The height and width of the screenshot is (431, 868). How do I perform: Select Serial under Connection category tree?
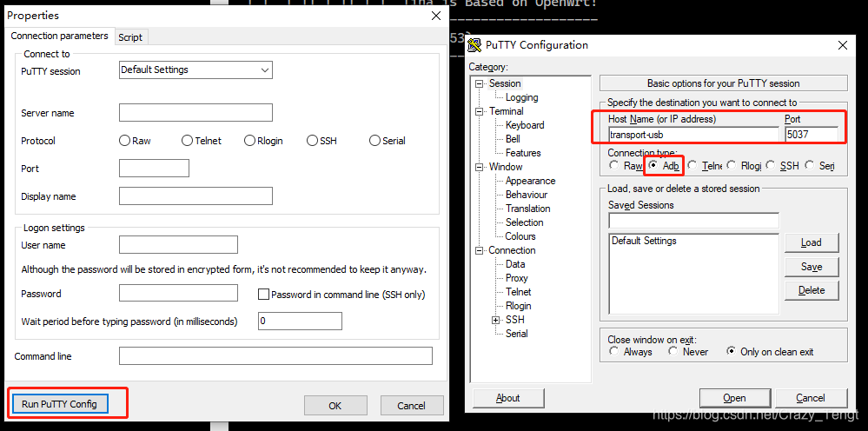tap(516, 334)
